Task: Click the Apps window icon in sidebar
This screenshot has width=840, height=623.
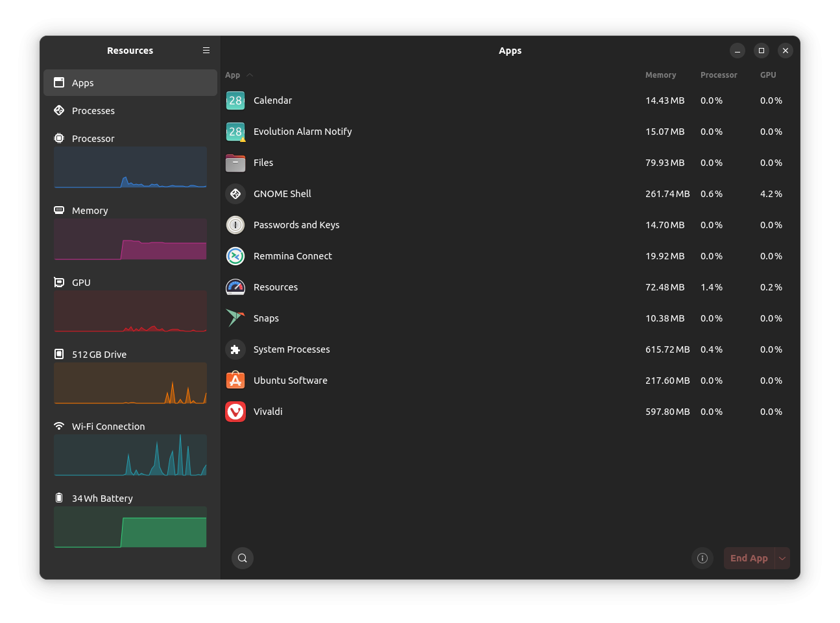Action: (59, 82)
